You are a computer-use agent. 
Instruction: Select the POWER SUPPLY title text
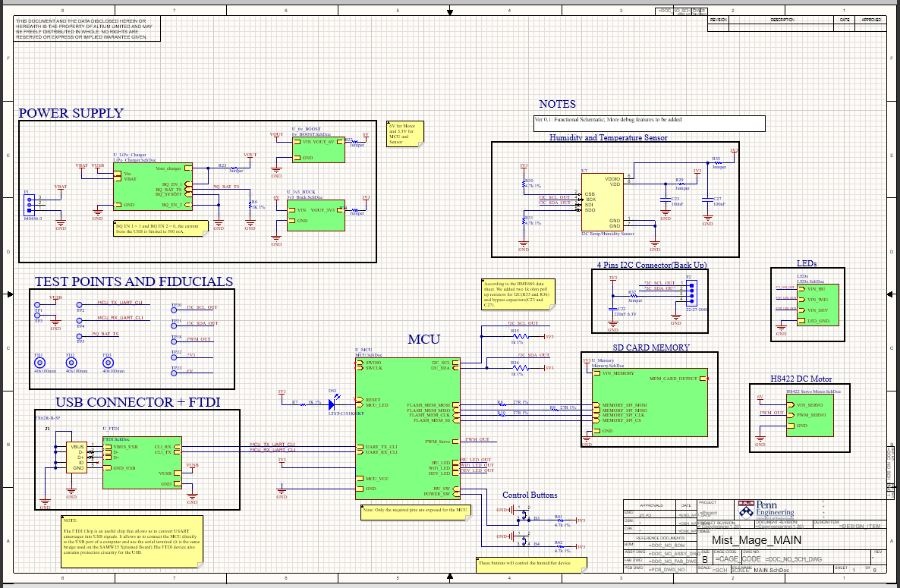71,113
